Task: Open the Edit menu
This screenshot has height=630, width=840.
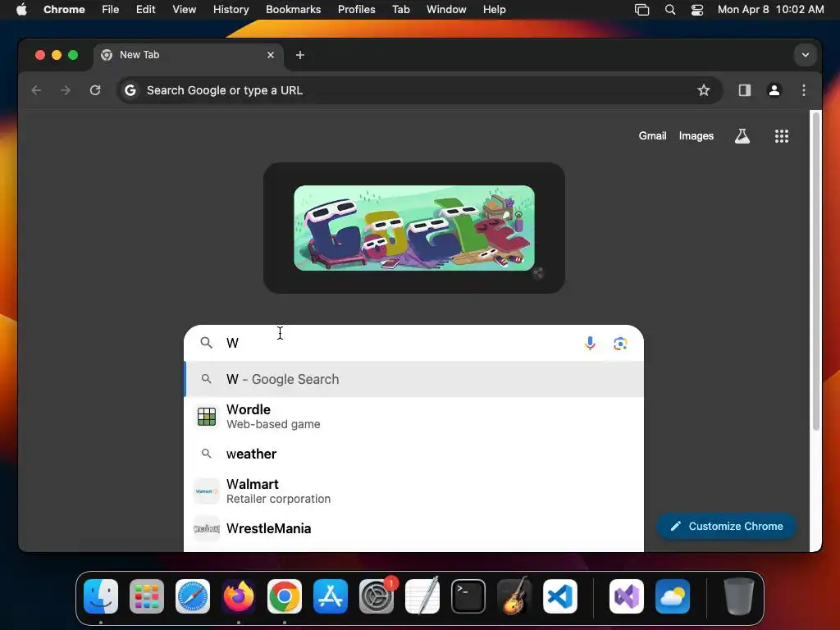Action: (x=145, y=10)
